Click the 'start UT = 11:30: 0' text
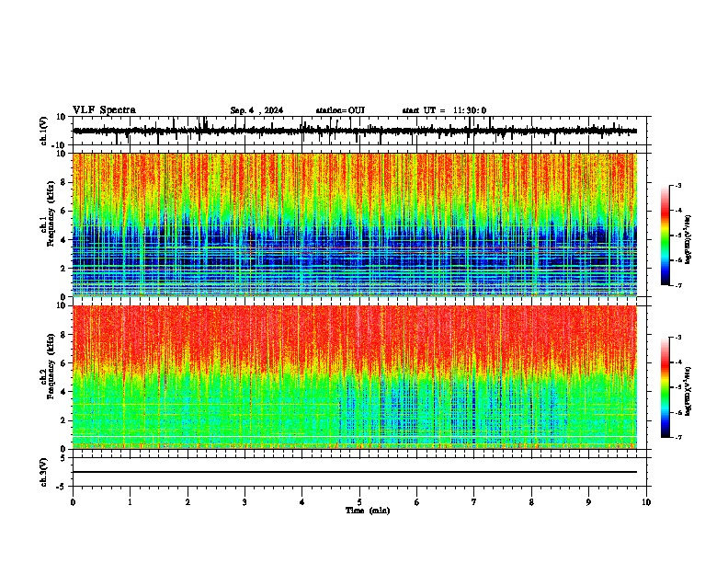 (x=444, y=110)
